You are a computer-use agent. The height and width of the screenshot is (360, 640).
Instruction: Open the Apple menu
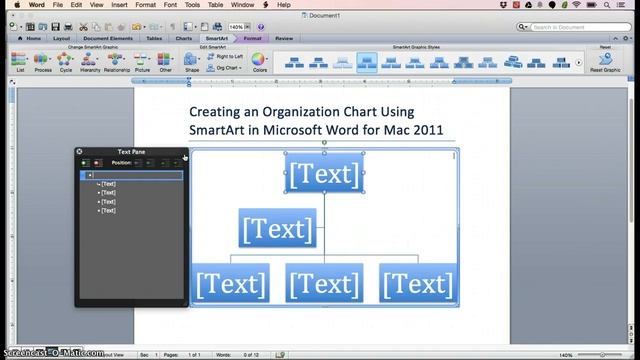coord(17,5)
